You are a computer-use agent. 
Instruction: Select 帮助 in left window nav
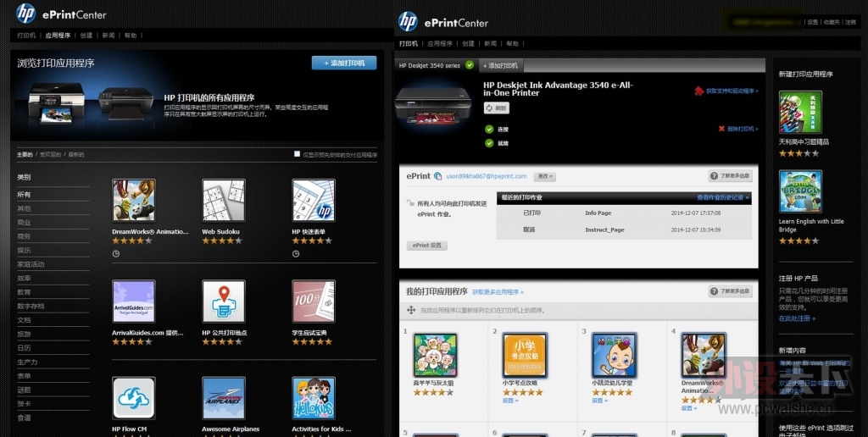131,35
